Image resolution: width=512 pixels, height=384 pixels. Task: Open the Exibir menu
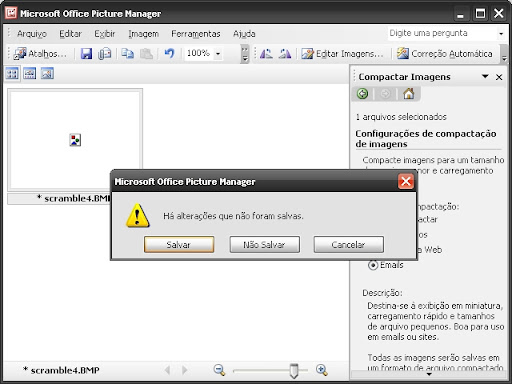105,34
